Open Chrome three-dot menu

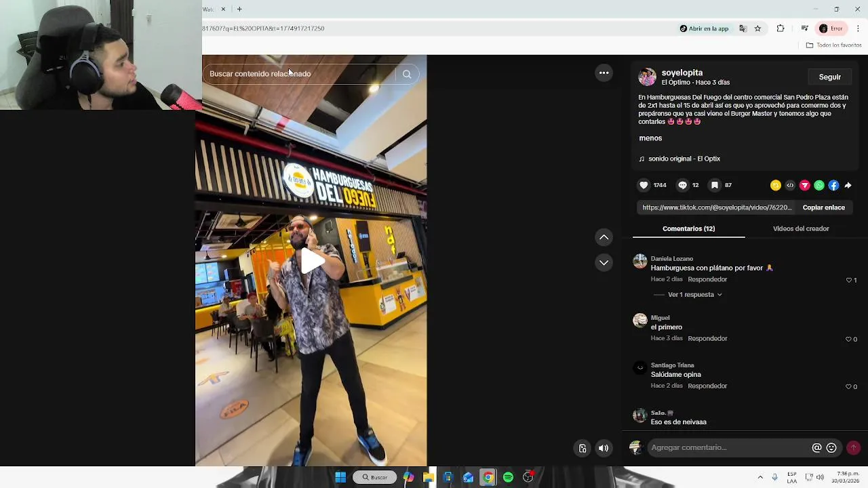858,28
